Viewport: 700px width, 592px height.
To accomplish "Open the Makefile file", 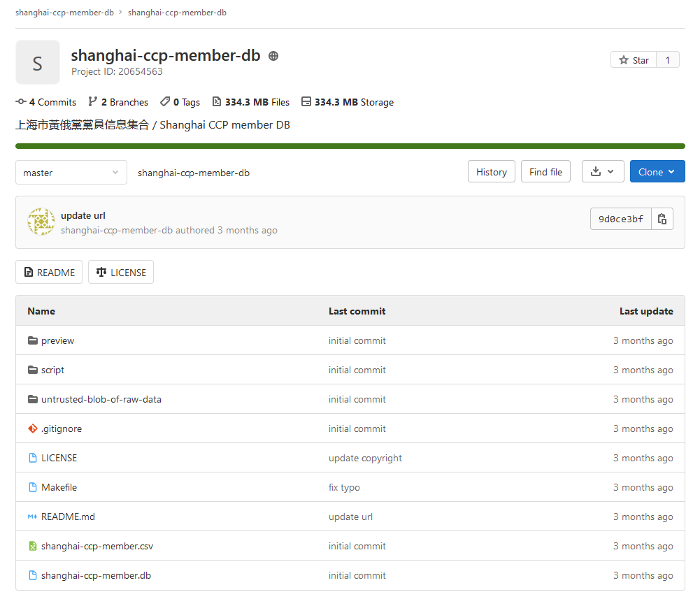I will click(x=59, y=487).
